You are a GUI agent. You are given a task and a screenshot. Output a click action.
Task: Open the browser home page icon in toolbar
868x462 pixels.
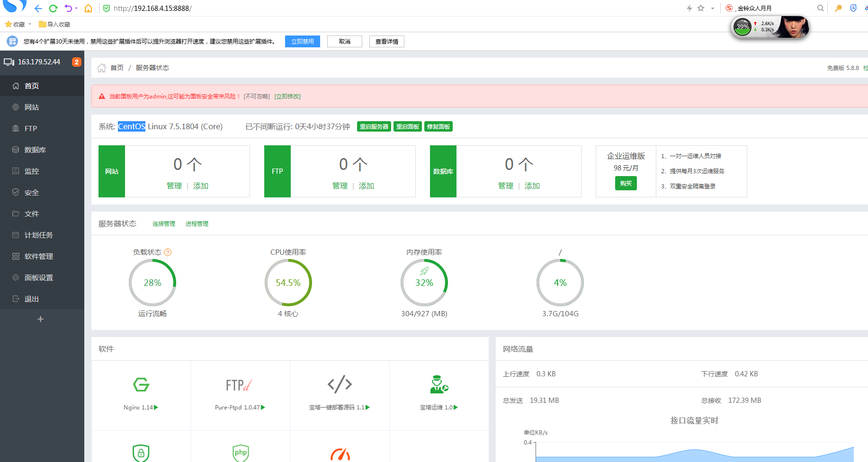[x=88, y=9]
